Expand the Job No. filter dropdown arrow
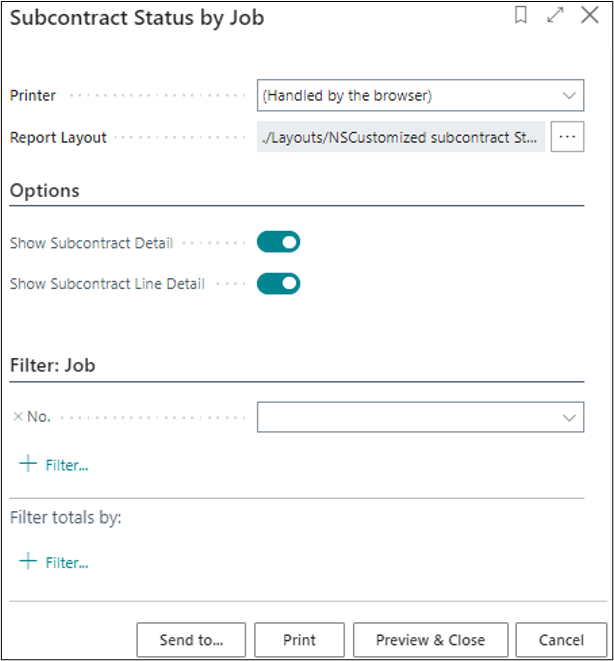The width and height of the screenshot is (614, 661). (x=569, y=417)
